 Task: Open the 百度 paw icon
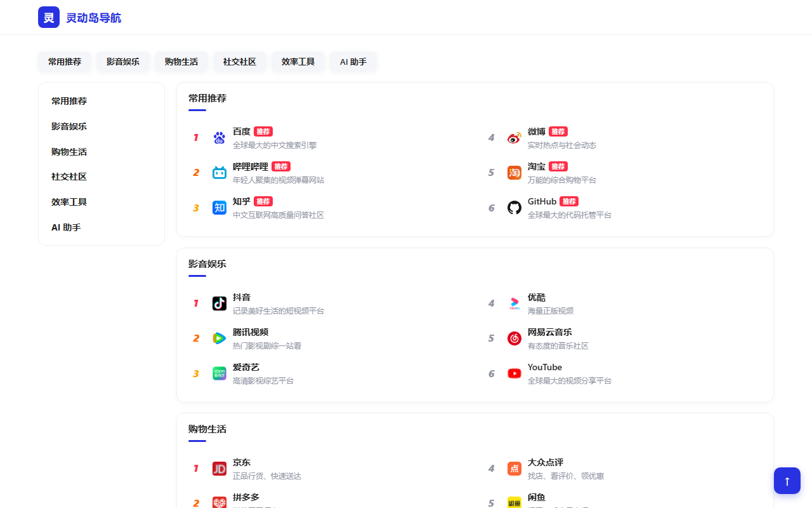point(219,138)
